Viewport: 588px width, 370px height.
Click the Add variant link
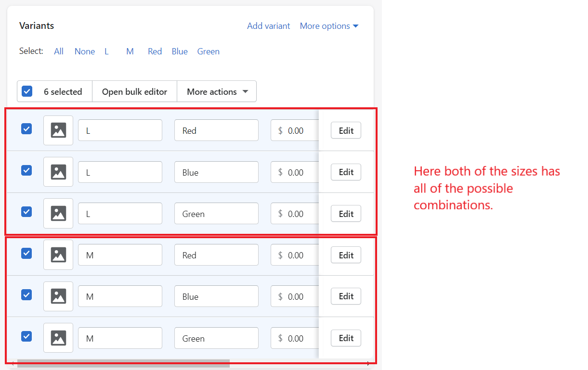click(x=269, y=26)
